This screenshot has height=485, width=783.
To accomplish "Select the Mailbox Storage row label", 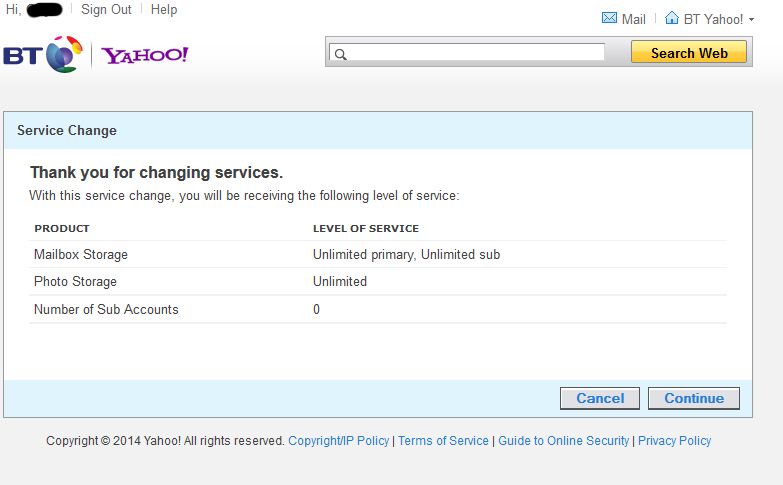I will pyautogui.click(x=81, y=255).
